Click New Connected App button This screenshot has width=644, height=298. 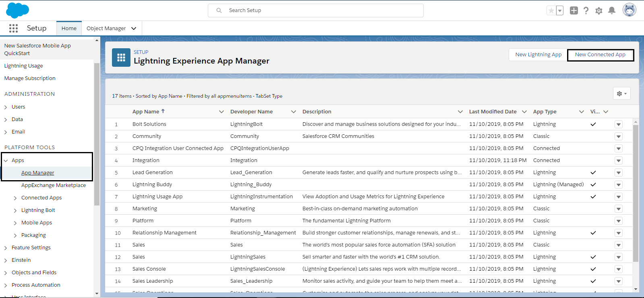coord(600,55)
